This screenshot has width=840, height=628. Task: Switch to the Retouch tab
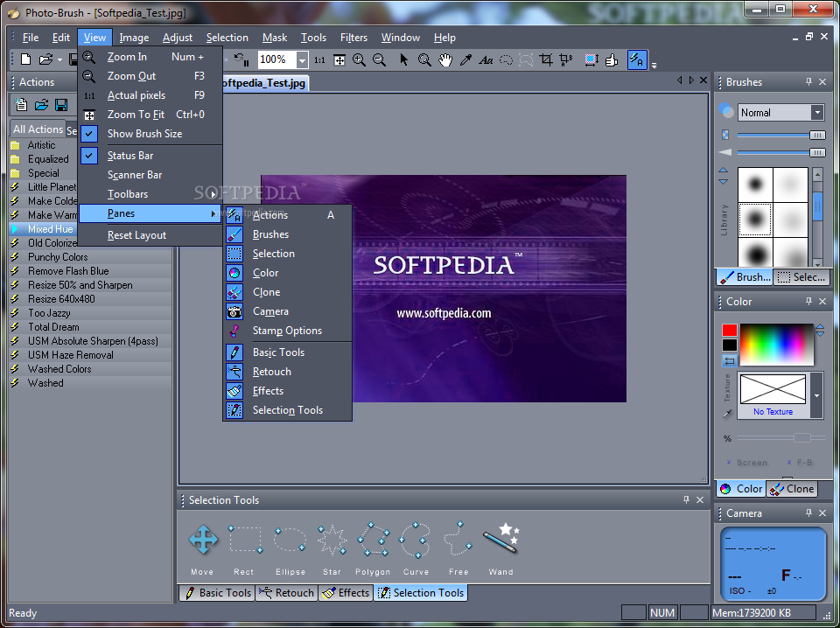point(286,593)
